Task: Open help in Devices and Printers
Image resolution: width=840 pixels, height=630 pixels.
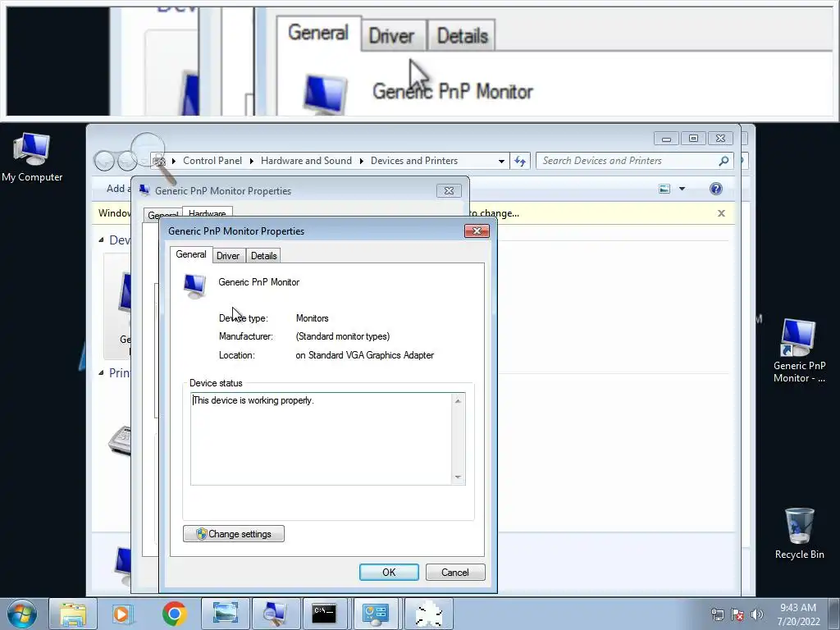Action: point(715,189)
